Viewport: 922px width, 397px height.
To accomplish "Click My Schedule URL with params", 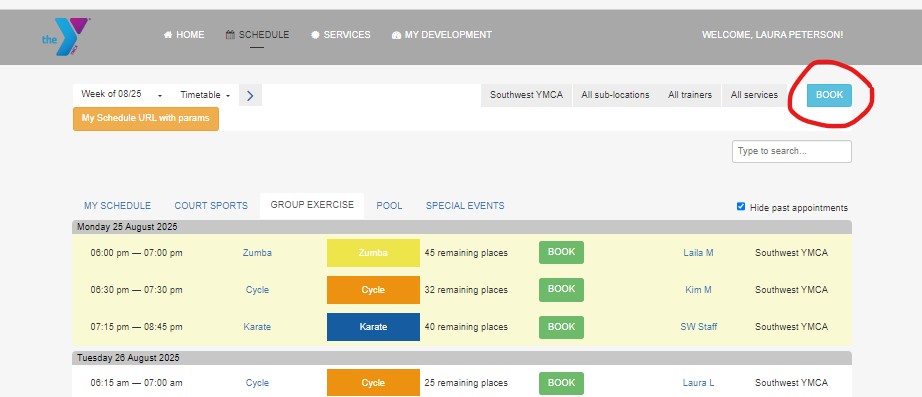I will [x=146, y=118].
